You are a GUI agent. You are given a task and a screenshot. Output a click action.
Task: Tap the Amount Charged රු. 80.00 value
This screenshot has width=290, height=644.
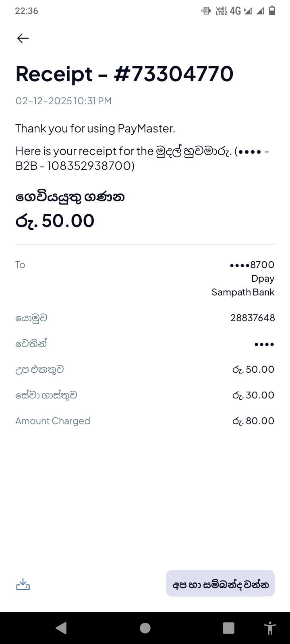[x=253, y=421]
